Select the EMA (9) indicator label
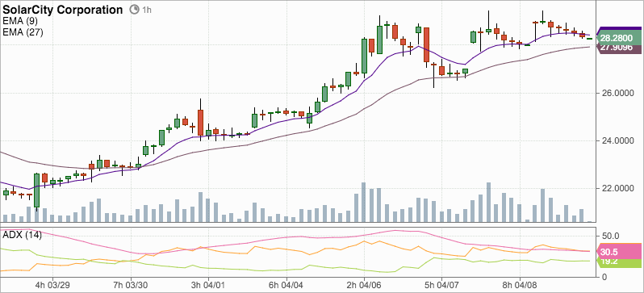Viewport: 644px width, 293px height. [x=20, y=21]
